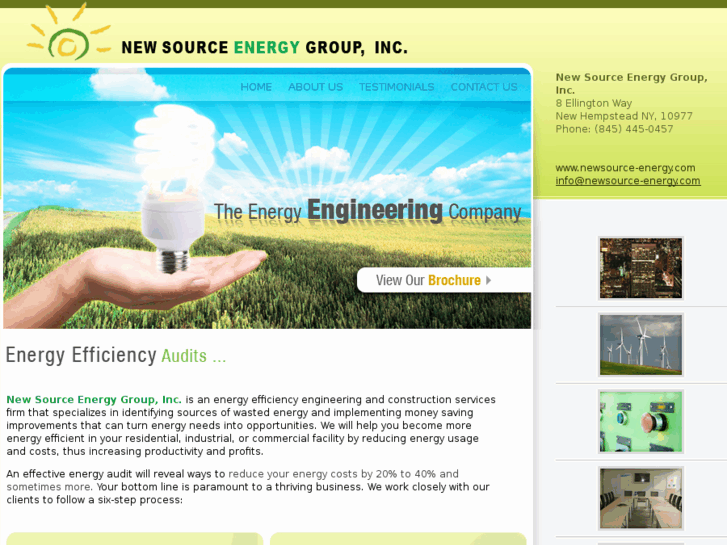Click the arrow icon beside Brochure
The width and height of the screenshot is (727, 545).
(488, 280)
